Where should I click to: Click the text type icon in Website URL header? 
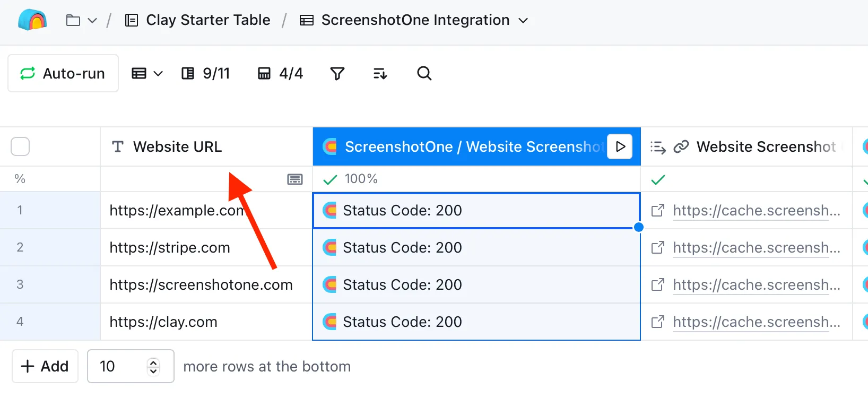point(118,146)
